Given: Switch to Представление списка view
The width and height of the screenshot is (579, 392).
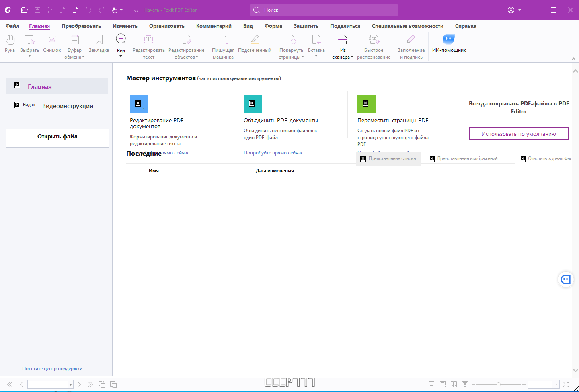Looking at the screenshot, I should point(388,159).
